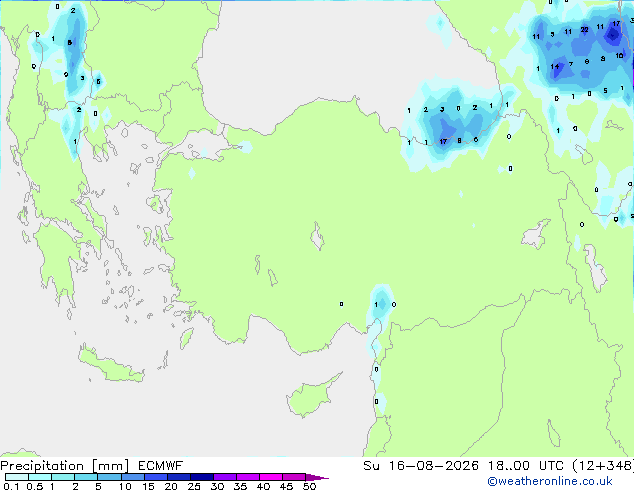
Task: Click the large lake in central Turkey
Action: [x=317, y=236]
